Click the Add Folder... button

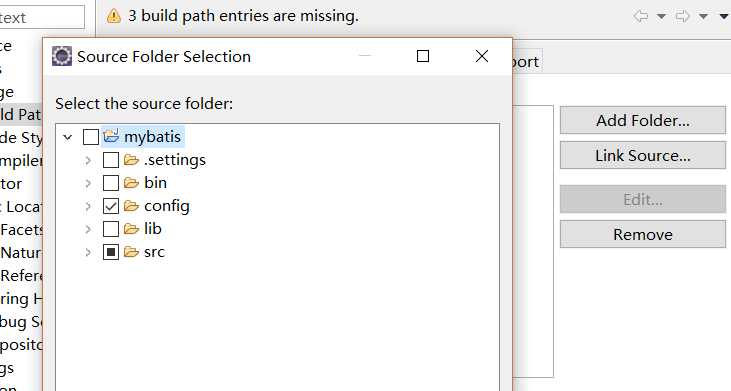[x=643, y=120]
